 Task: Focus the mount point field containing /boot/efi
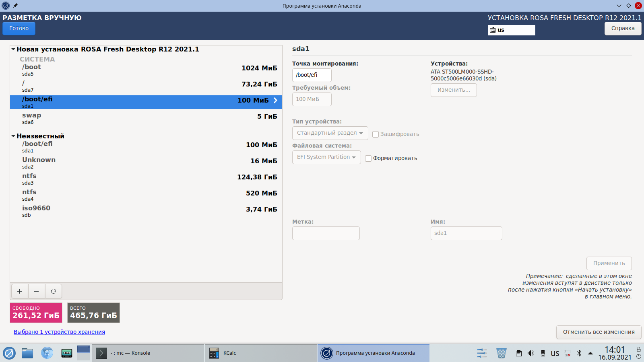312,75
